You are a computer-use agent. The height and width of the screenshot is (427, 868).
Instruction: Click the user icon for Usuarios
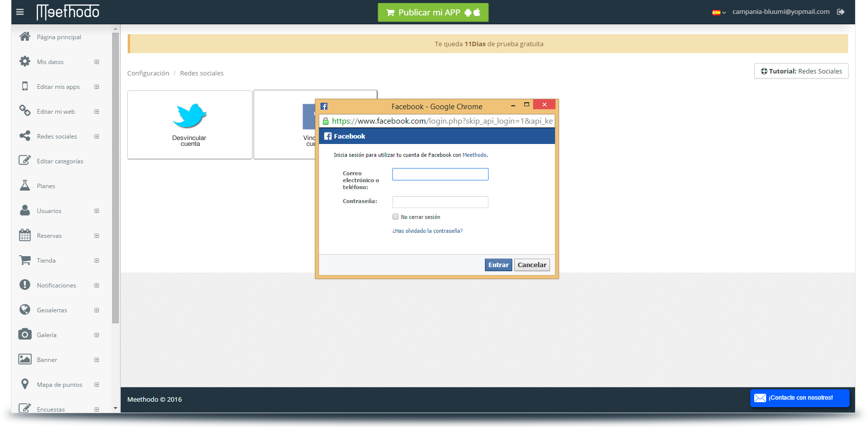pos(25,210)
